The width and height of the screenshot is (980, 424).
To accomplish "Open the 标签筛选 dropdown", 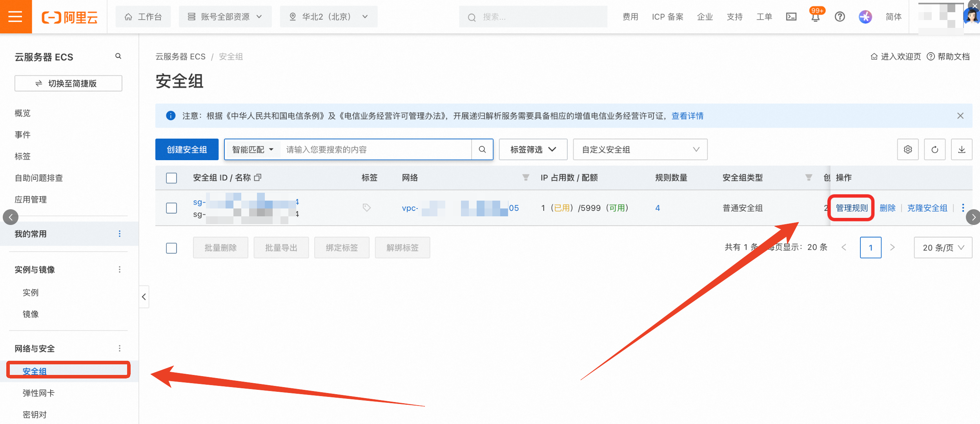I will 533,150.
